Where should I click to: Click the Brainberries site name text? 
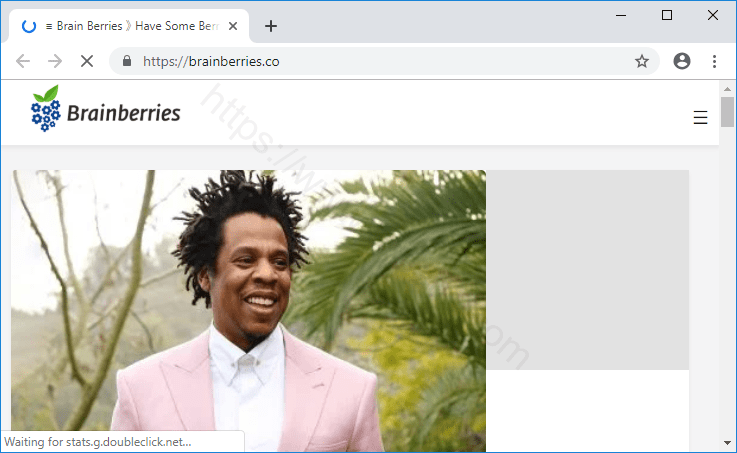[124, 113]
